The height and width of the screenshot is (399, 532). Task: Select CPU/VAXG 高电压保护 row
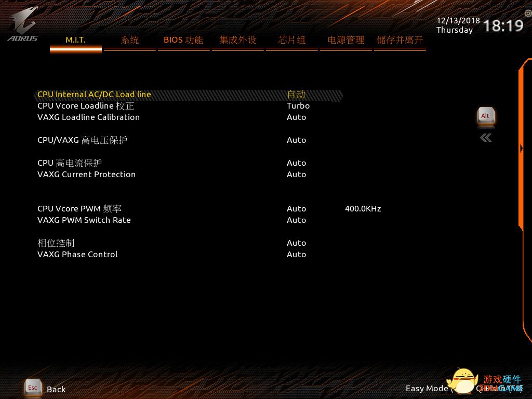pyautogui.click(x=83, y=140)
